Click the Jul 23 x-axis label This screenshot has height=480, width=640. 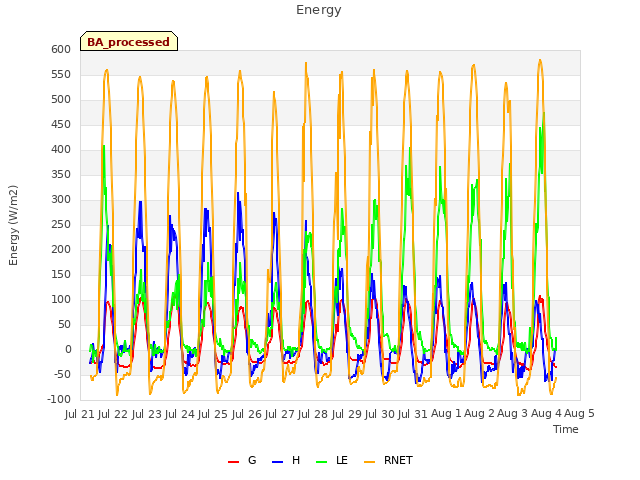coord(147,414)
